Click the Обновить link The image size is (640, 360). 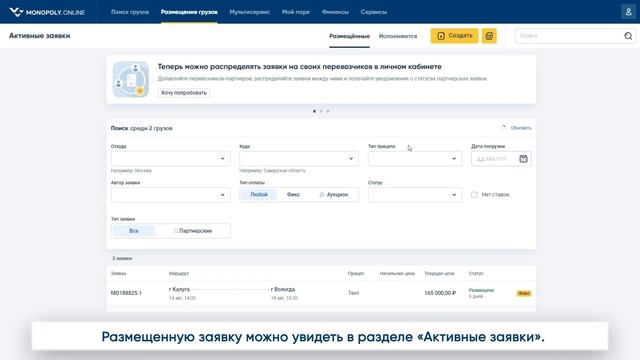click(x=521, y=128)
